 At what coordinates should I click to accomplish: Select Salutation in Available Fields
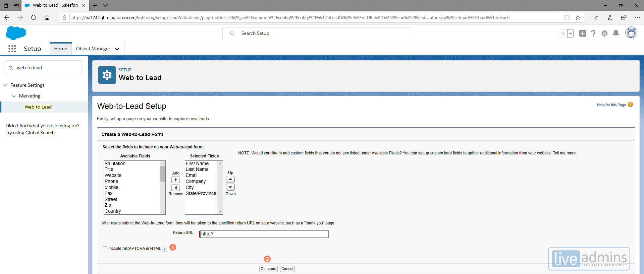115,163
